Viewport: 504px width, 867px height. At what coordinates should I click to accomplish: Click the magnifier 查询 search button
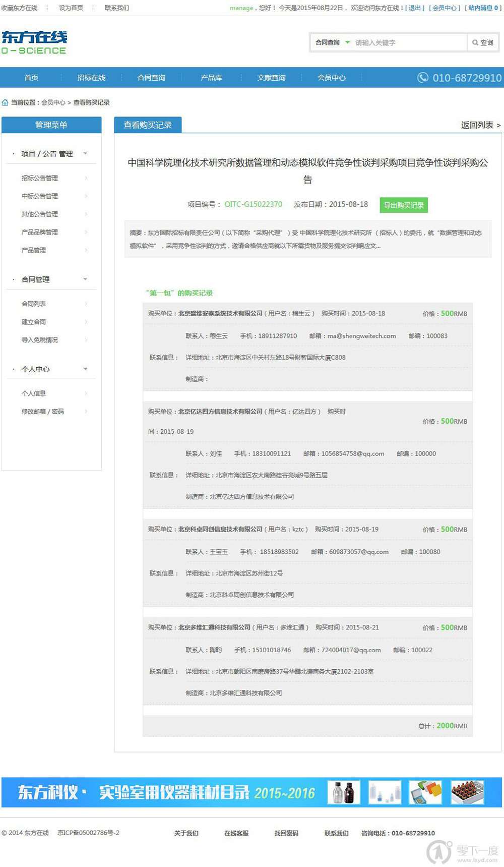pyautogui.click(x=482, y=43)
